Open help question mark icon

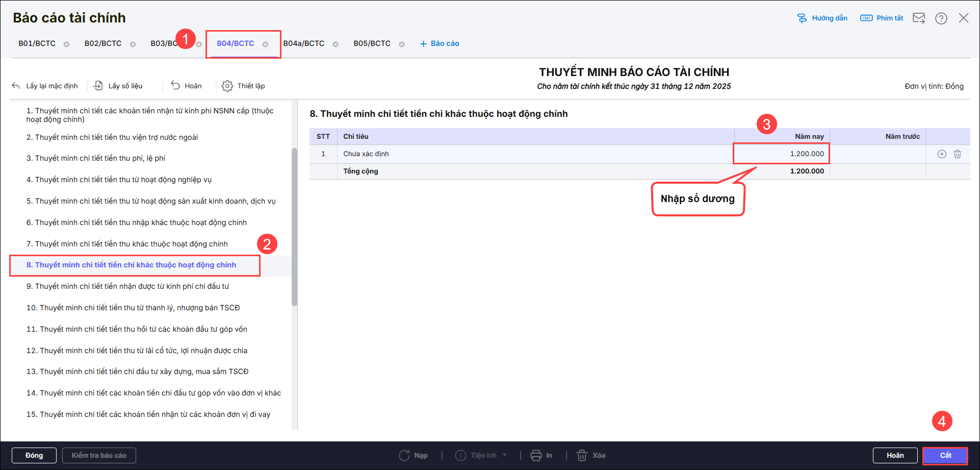(x=941, y=18)
